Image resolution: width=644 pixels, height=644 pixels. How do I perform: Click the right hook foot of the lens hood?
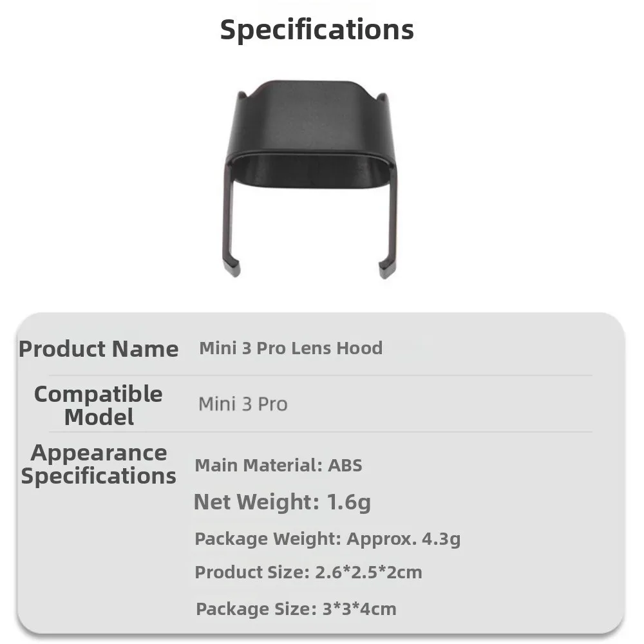[386, 268]
